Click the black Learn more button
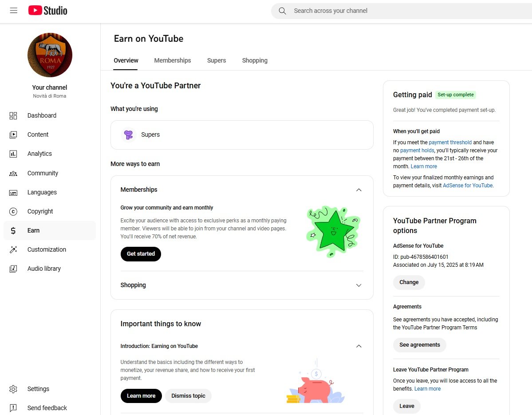The image size is (532, 415). click(x=141, y=396)
